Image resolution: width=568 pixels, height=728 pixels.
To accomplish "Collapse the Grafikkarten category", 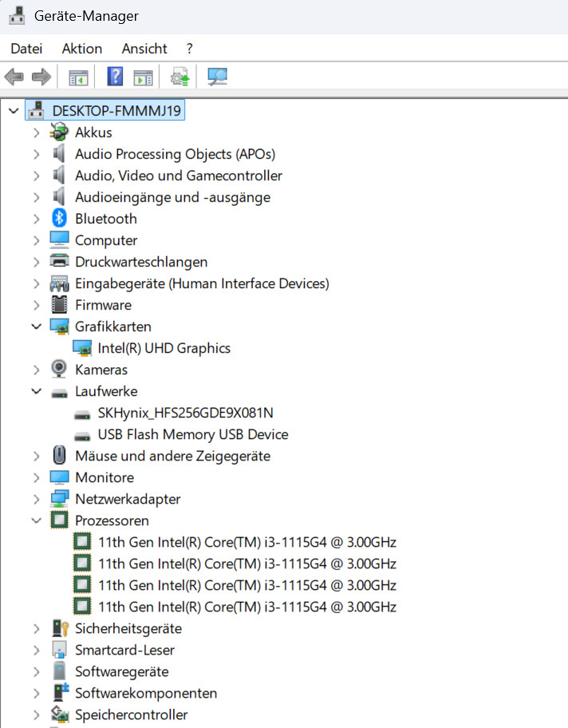I will tap(36, 326).
